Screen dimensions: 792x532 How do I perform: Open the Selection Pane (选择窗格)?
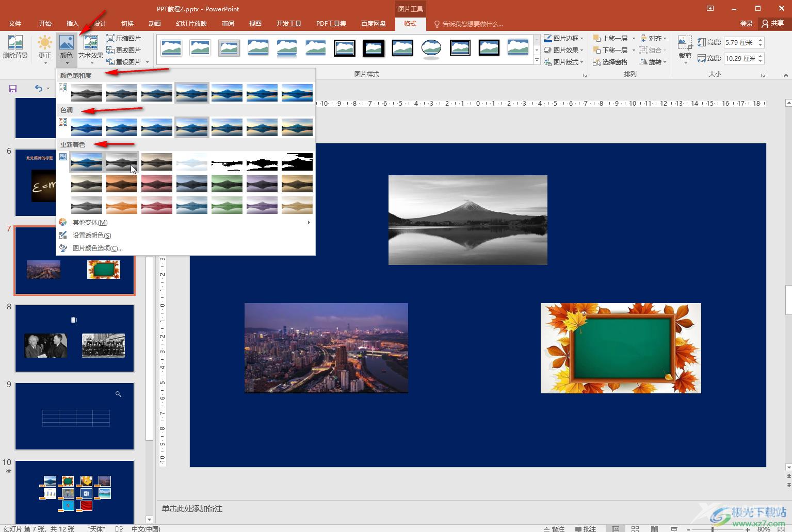610,62
